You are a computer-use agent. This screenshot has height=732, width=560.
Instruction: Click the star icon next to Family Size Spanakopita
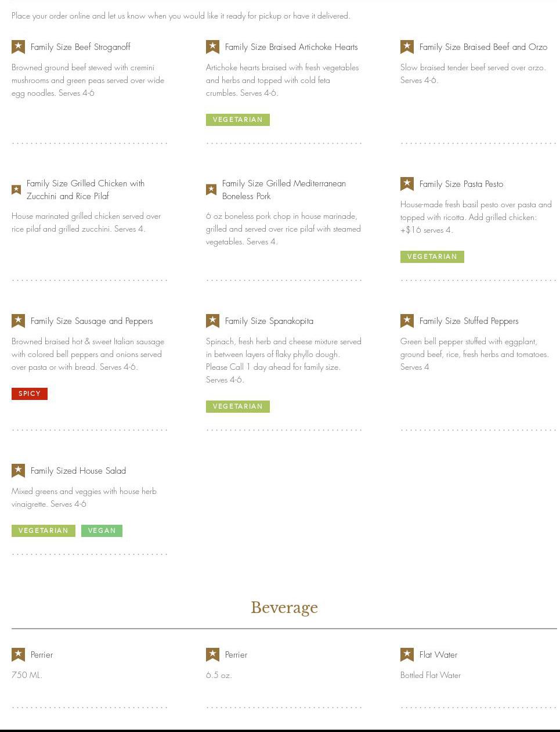click(x=212, y=321)
